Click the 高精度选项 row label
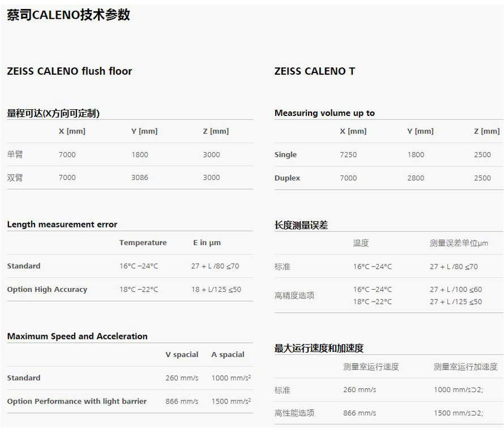504x434 pixels. coord(294,295)
